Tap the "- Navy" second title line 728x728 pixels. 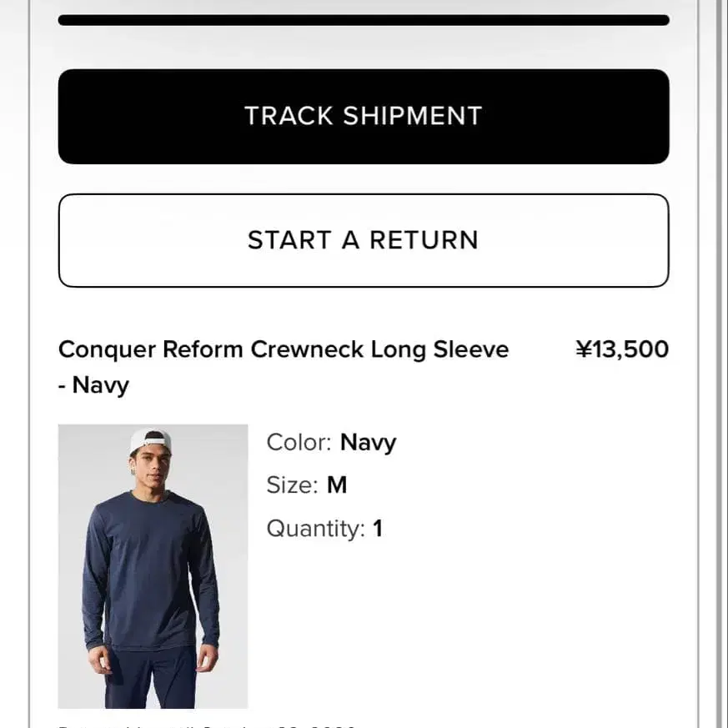pos(93,385)
